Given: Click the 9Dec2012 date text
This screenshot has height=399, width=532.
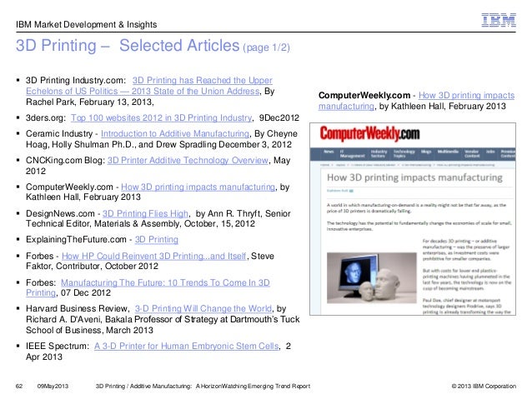Looking at the screenshot, I should coord(279,118).
